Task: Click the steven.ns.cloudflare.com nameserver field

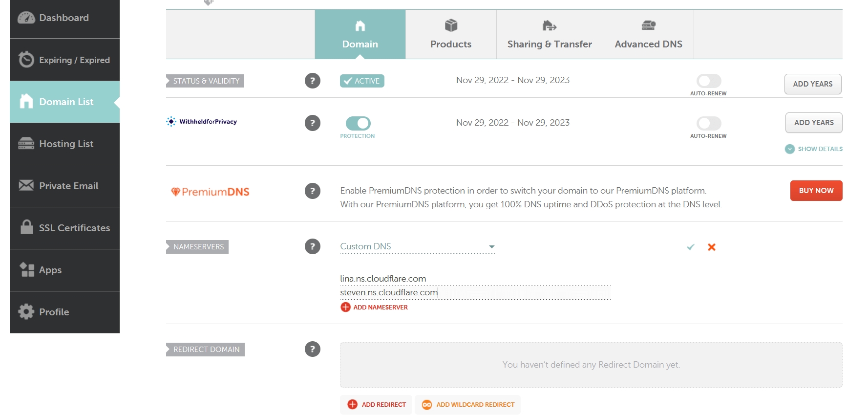Action: 475,292
